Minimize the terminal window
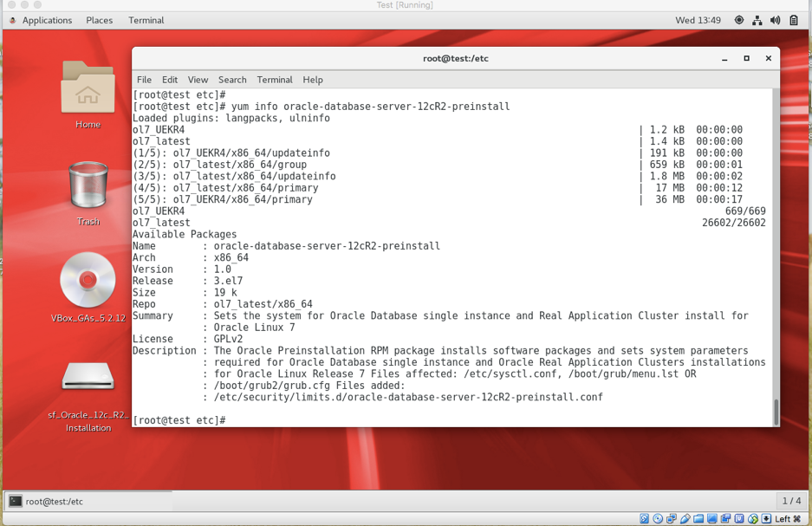Image resolution: width=812 pixels, height=526 pixels. (x=724, y=59)
